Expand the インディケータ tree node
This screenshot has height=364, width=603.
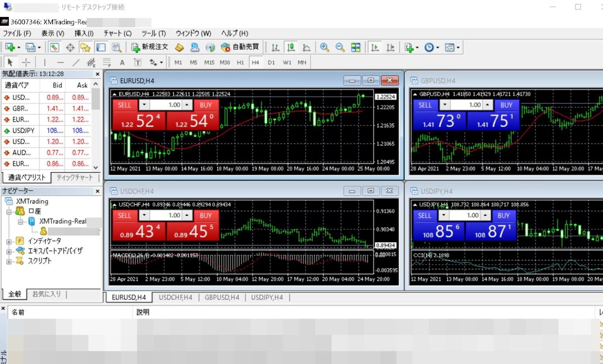[9, 242]
